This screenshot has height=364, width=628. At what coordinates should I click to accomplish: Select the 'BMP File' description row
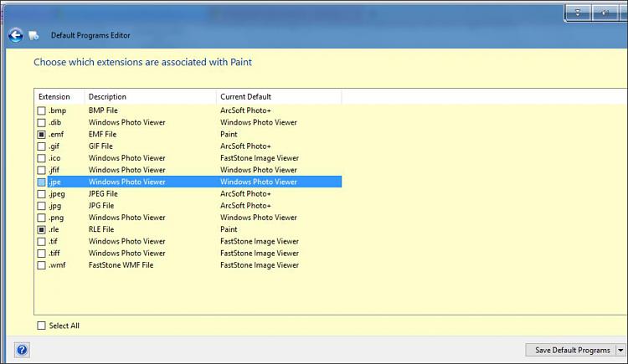[103, 110]
